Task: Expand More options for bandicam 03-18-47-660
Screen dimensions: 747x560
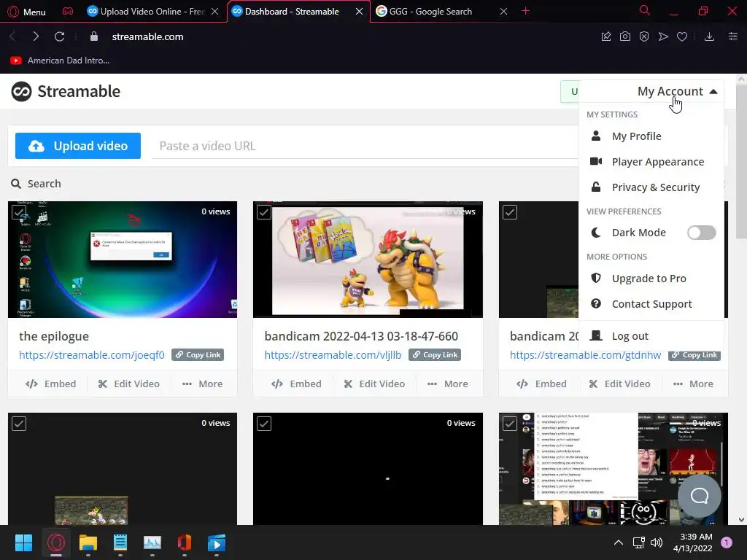Action: [448, 384]
